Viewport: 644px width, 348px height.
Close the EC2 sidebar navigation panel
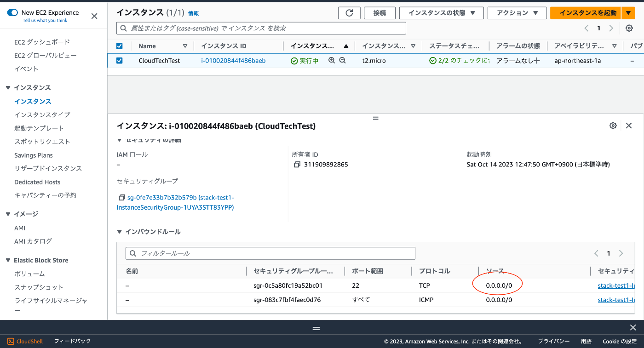94,16
